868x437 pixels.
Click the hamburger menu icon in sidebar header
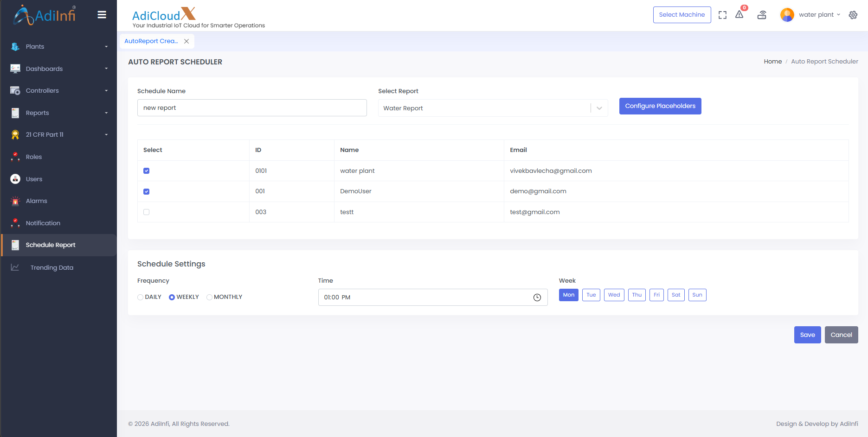click(102, 15)
